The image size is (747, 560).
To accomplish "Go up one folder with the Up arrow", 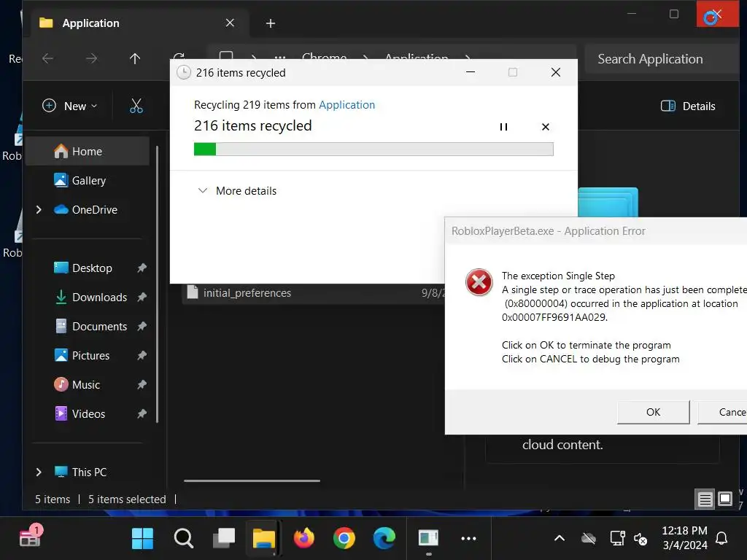I will tap(135, 58).
